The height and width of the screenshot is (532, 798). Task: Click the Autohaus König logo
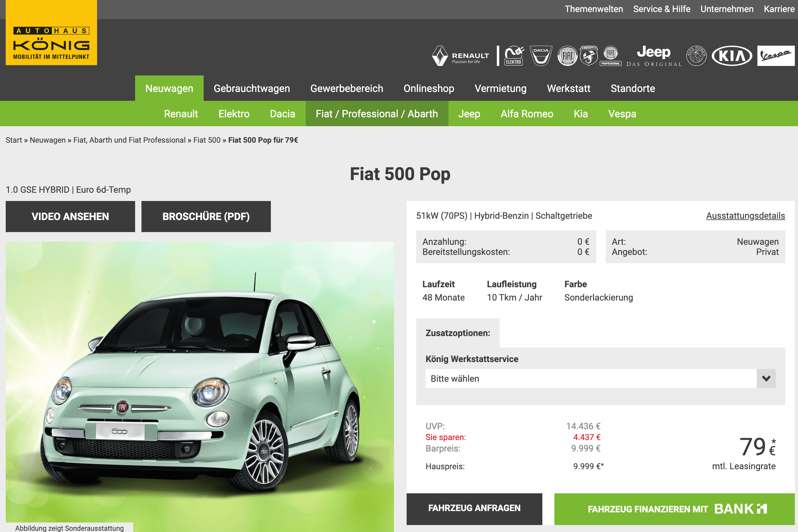51,33
